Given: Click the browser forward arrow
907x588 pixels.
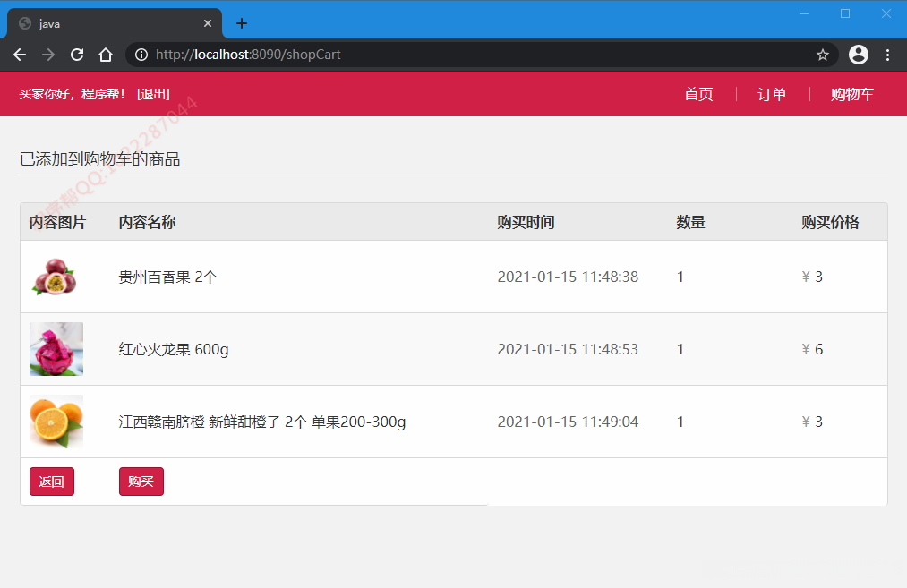Looking at the screenshot, I should [48, 55].
